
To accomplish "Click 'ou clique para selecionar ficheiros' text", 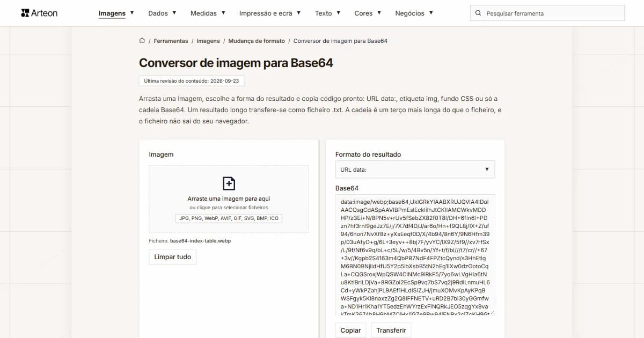I will coord(229,208).
